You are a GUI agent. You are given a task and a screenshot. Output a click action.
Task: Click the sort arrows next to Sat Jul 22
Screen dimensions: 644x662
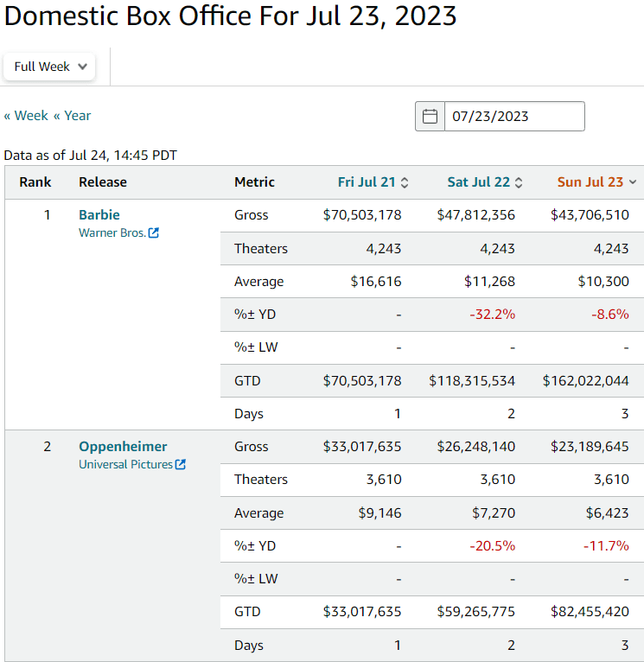click(x=519, y=182)
